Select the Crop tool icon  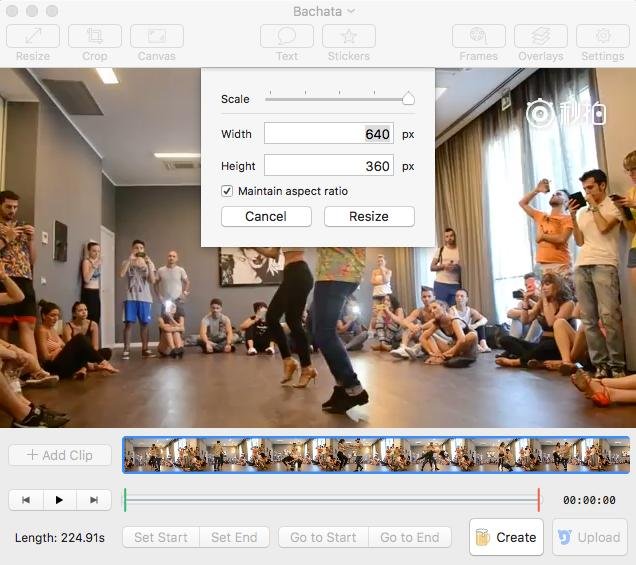(x=95, y=36)
